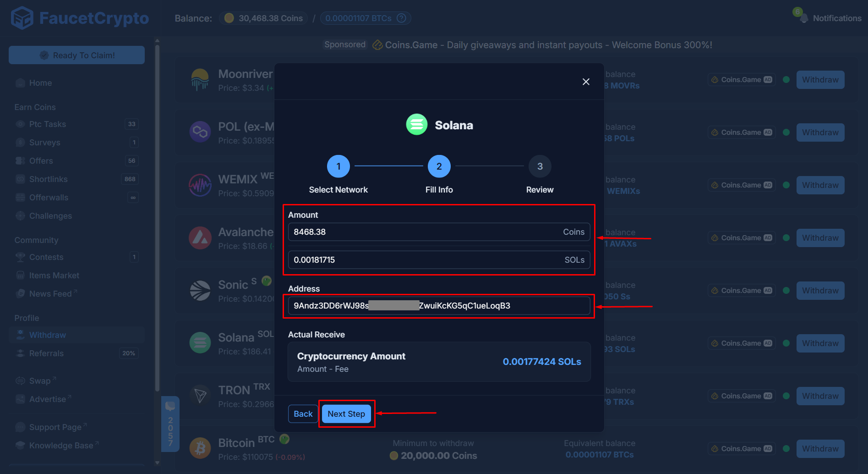This screenshot has width=868, height=474.
Task: Click the FaucetCrypto logo icon
Action: (x=22, y=18)
